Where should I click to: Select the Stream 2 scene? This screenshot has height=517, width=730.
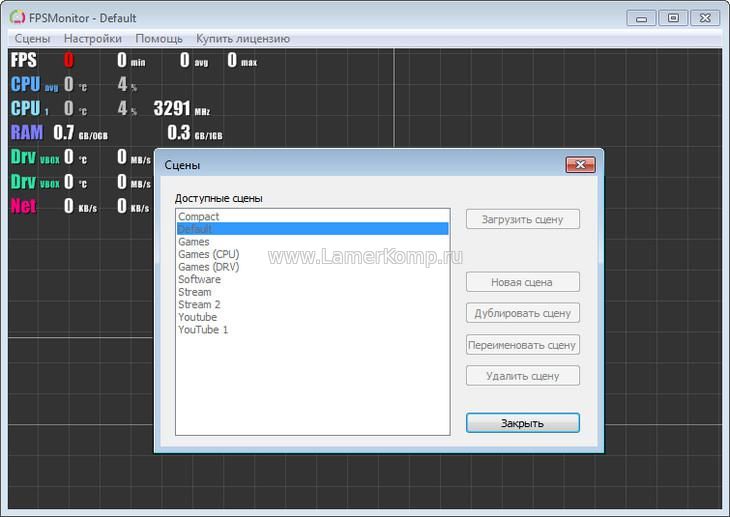pyautogui.click(x=199, y=304)
